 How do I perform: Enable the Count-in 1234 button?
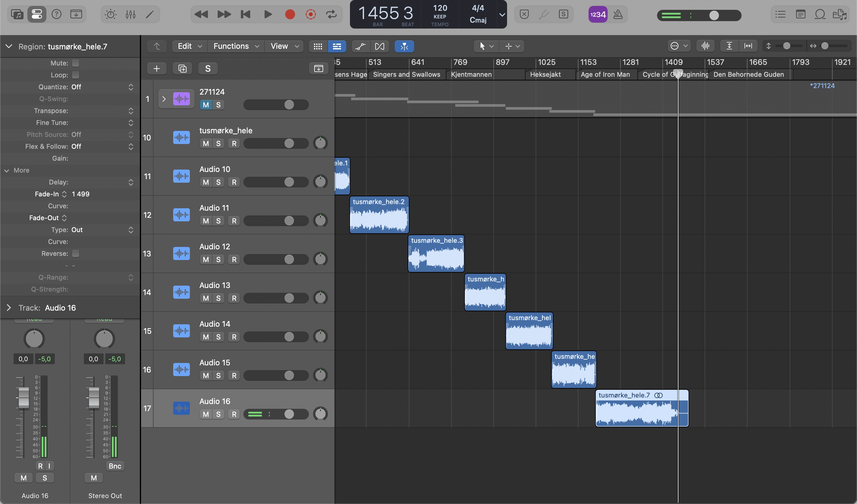click(598, 14)
